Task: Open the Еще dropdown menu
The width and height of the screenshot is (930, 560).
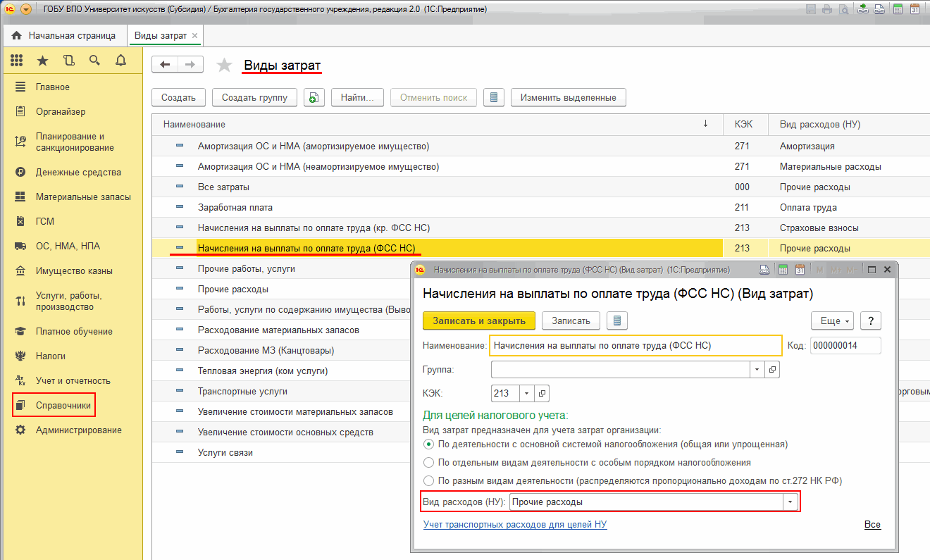Action: (833, 321)
